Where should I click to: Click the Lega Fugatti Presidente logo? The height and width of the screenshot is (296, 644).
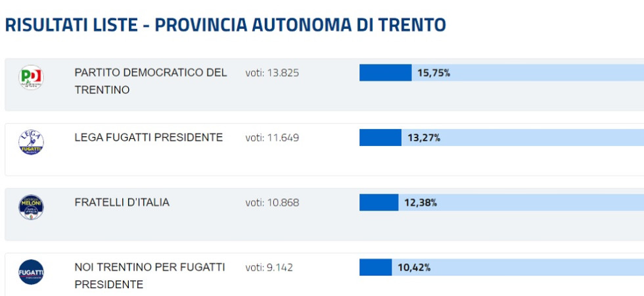point(31,142)
